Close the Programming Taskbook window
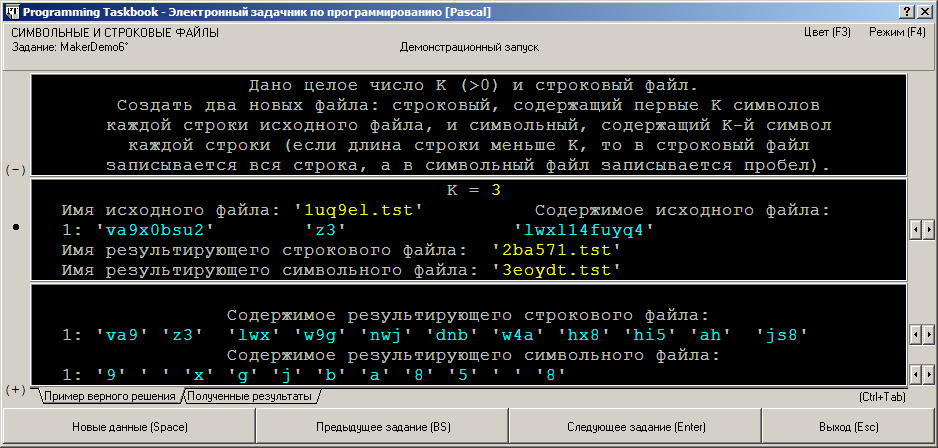 pyautogui.click(x=923, y=12)
